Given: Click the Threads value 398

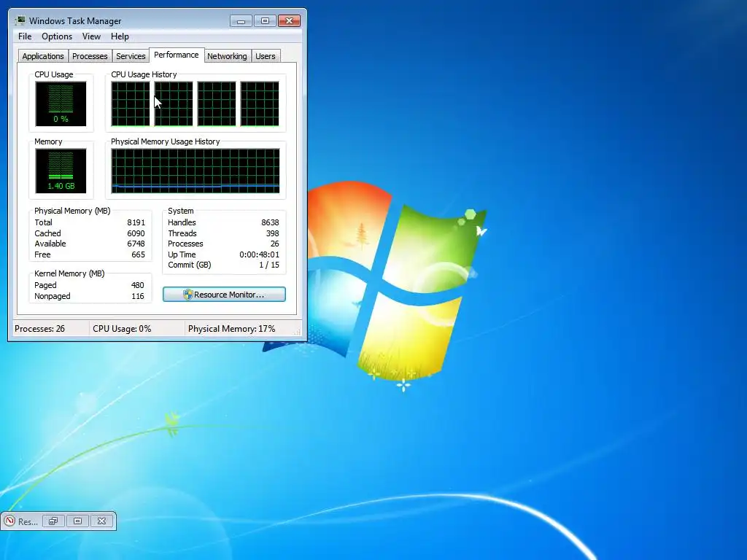Looking at the screenshot, I should [x=273, y=233].
